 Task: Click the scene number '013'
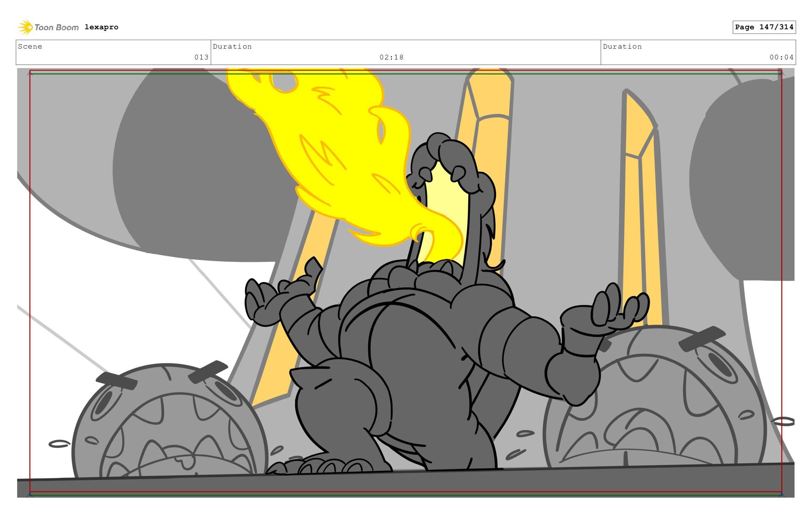point(201,57)
